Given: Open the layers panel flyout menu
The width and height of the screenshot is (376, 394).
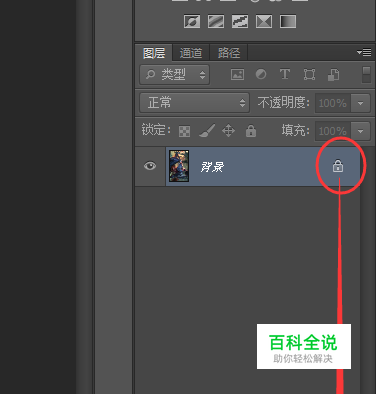Looking at the screenshot, I should tap(364, 52).
